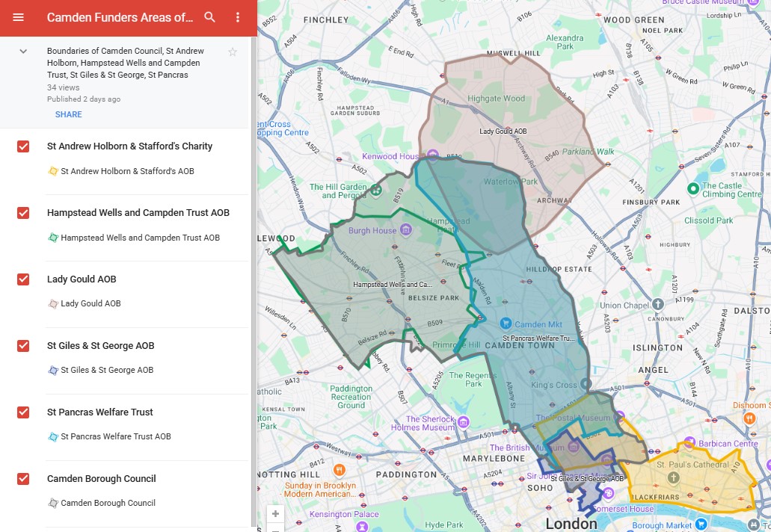Image resolution: width=771 pixels, height=532 pixels.
Task: Click the St Giles & St George AOB map label
Action: pyautogui.click(x=586, y=478)
